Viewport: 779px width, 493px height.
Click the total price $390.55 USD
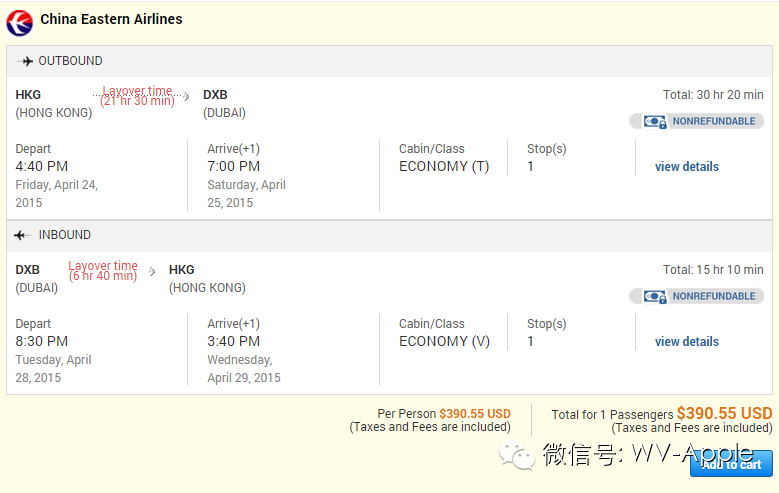coord(724,413)
